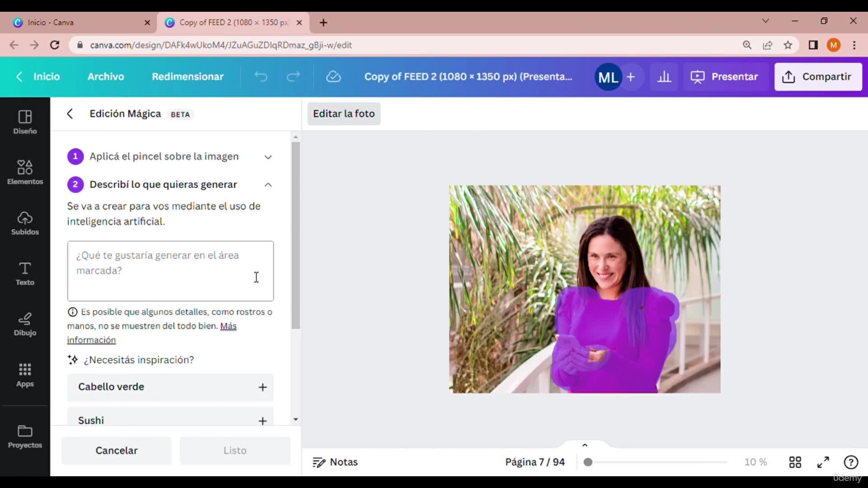Viewport: 868px width, 488px height.
Task: Open the tab search dropdown arrow
Action: click(765, 21)
